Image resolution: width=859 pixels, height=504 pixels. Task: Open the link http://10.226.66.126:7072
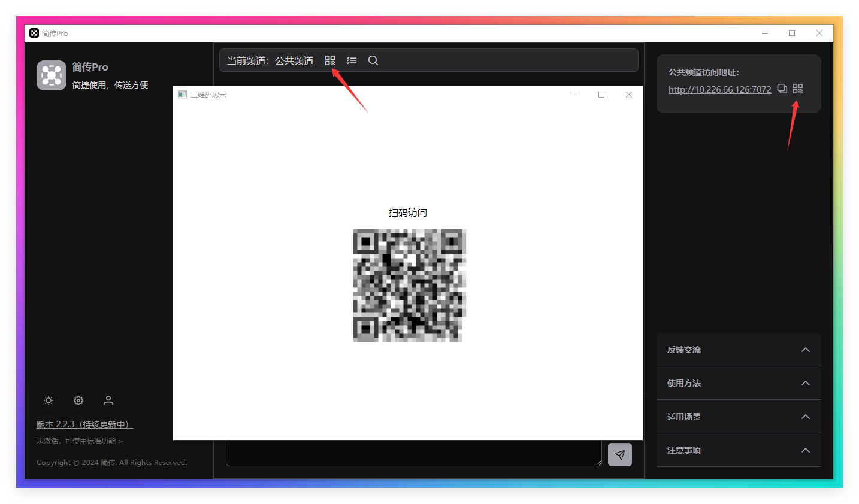pos(719,89)
